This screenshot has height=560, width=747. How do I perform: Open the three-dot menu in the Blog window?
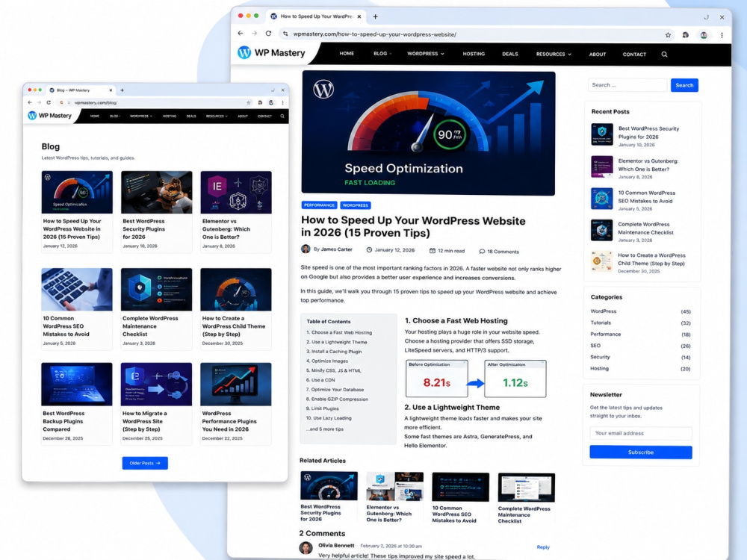282,102
